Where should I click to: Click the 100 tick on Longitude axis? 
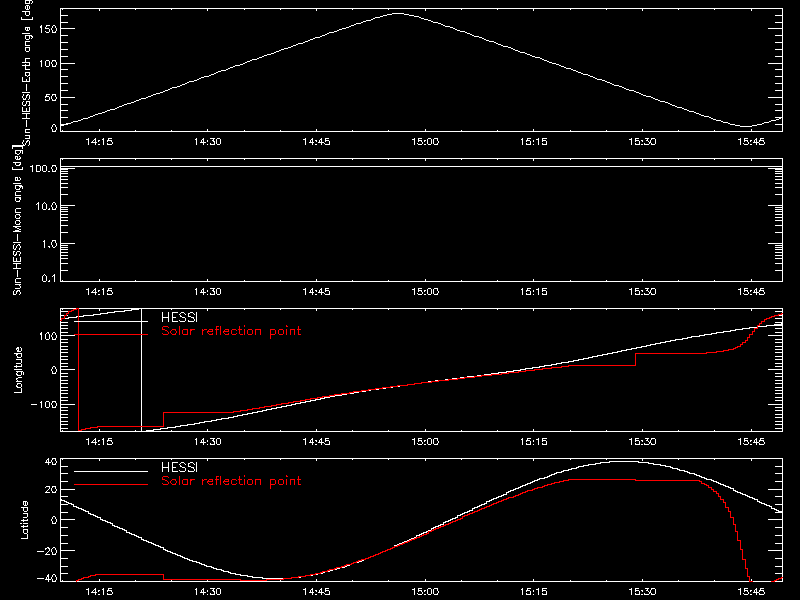(47, 336)
